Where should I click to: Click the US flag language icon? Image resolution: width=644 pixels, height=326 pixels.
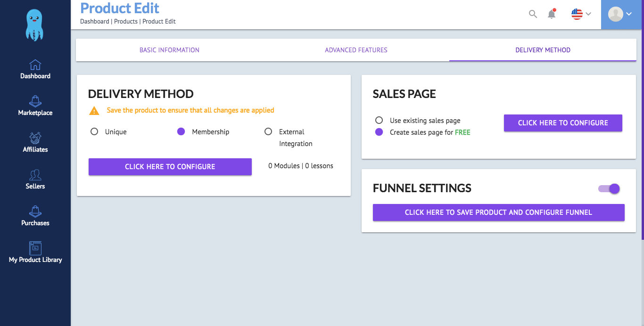pyautogui.click(x=577, y=14)
